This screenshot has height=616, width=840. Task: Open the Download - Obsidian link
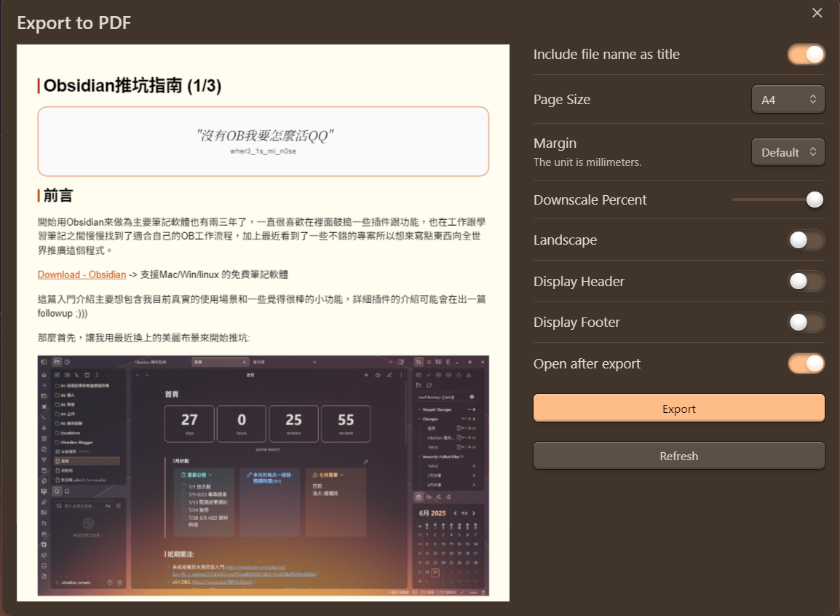point(82,275)
